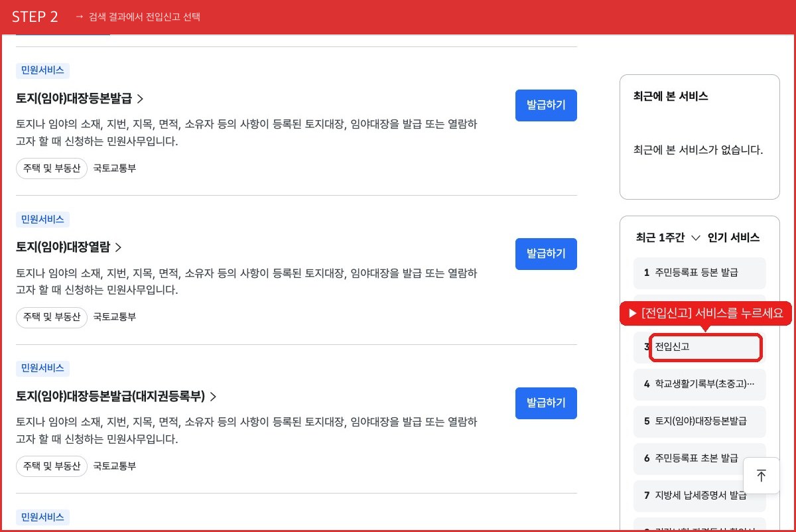Open the first result title 토지(임야)대장등본발급
The height and width of the screenshot is (532, 796).
pyautogui.click(x=80, y=98)
